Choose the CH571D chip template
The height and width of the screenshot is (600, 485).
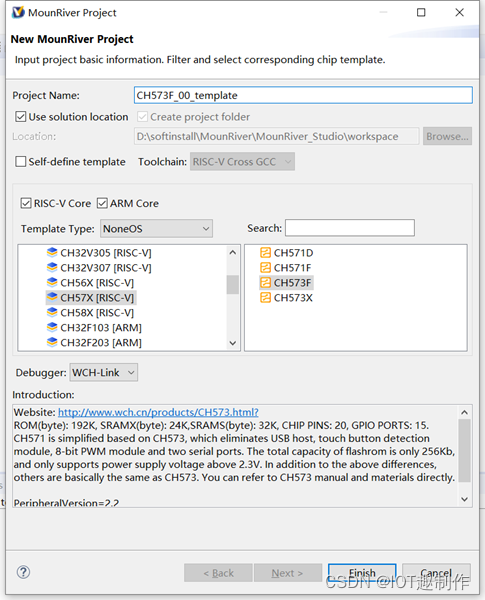coord(294,253)
